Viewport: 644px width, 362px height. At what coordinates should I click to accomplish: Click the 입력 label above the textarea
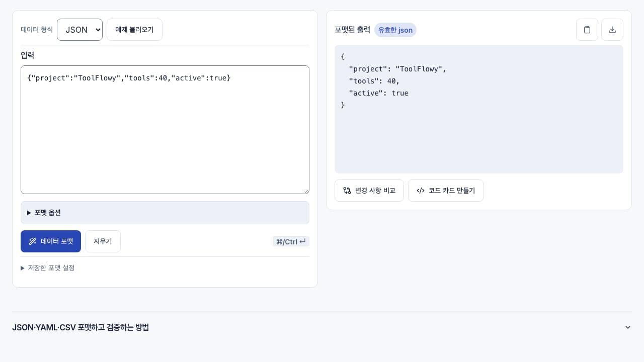[27, 55]
